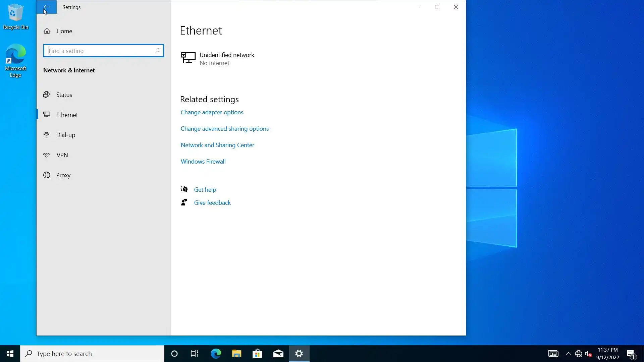This screenshot has height=362, width=644.
Task: Focus the Find a setting field
Action: tap(101, 51)
